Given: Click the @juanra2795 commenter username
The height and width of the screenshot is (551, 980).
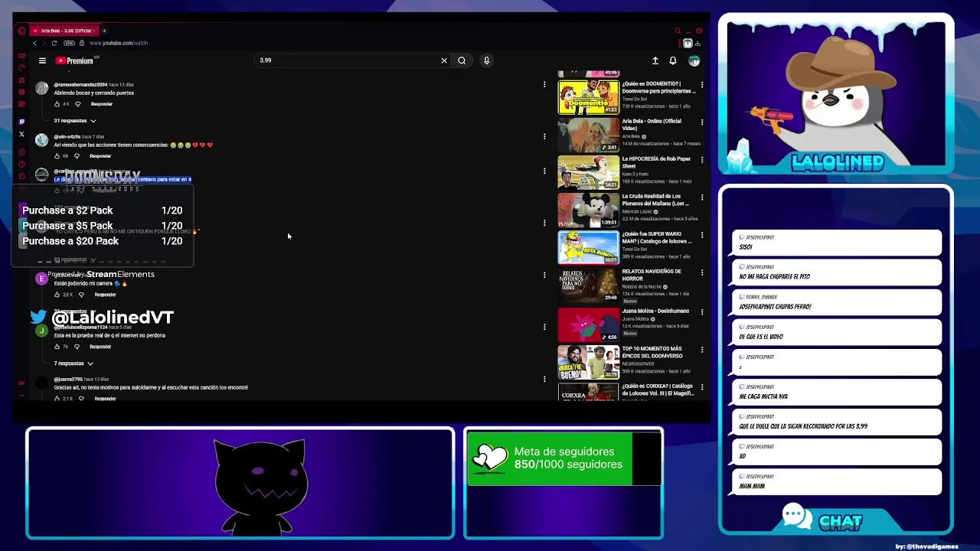Looking at the screenshot, I should point(68,380).
